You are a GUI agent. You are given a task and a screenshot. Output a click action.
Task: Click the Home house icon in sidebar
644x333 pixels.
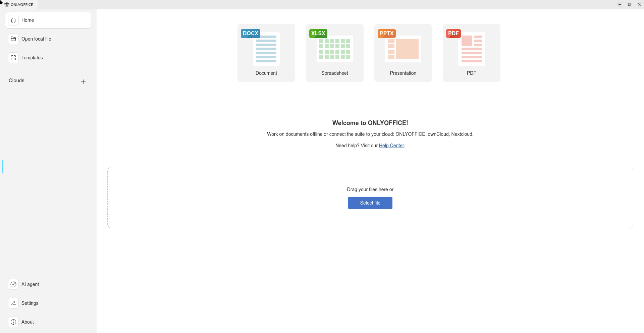click(13, 20)
